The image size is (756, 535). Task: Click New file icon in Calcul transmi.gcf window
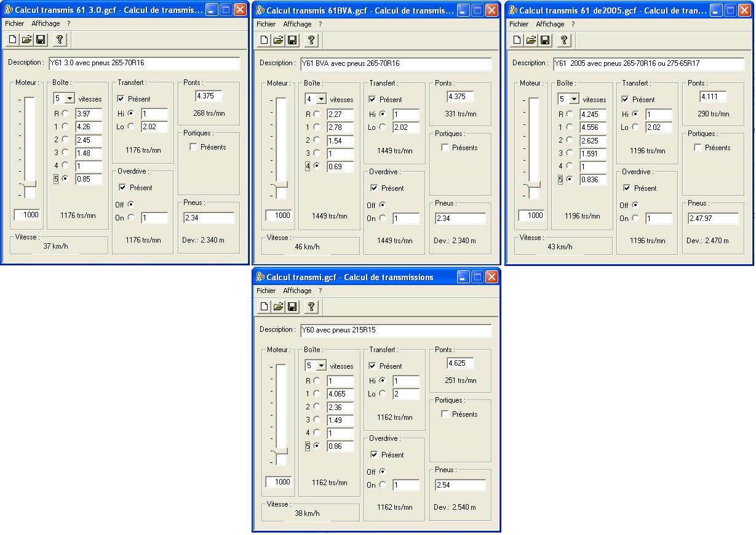[265, 307]
